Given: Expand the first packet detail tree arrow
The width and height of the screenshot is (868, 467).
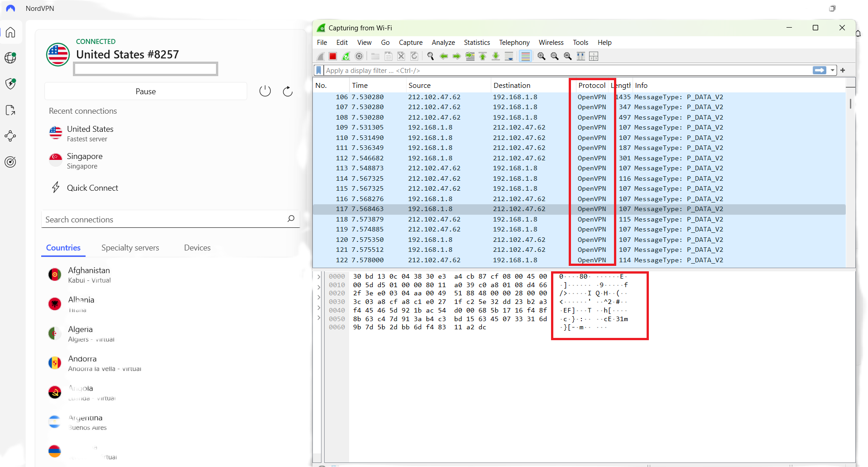Looking at the screenshot, I should 319,276.
